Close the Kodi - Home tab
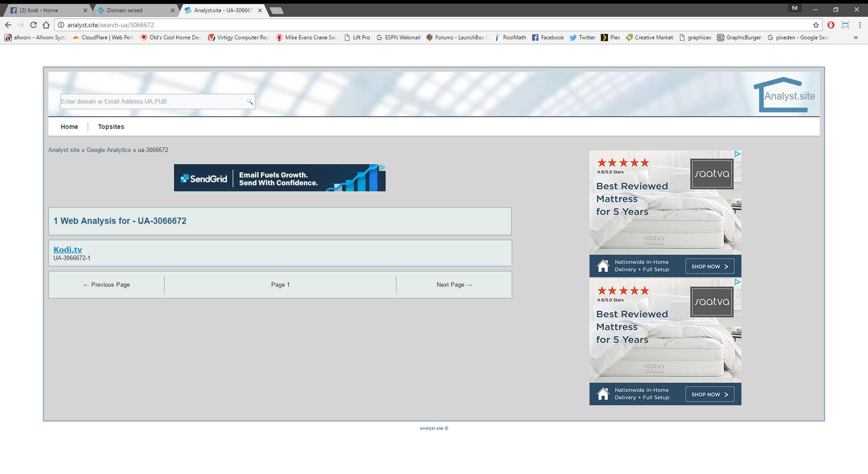 pyautogui.click(x=85, y=10)
